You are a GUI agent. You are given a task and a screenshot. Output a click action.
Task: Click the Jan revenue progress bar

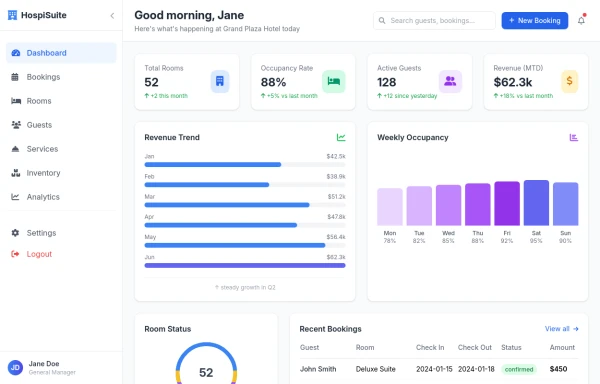point(245,164)
